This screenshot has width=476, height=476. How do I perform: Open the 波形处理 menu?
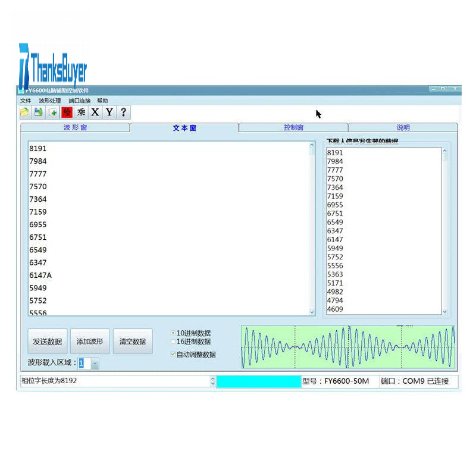pyautogui.click(x=50, y=101)
